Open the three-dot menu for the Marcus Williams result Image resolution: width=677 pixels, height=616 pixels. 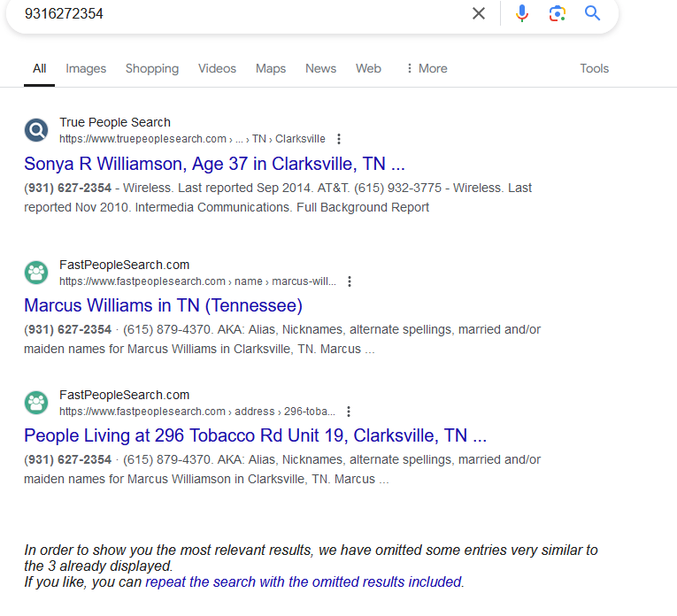click(350, 281)
